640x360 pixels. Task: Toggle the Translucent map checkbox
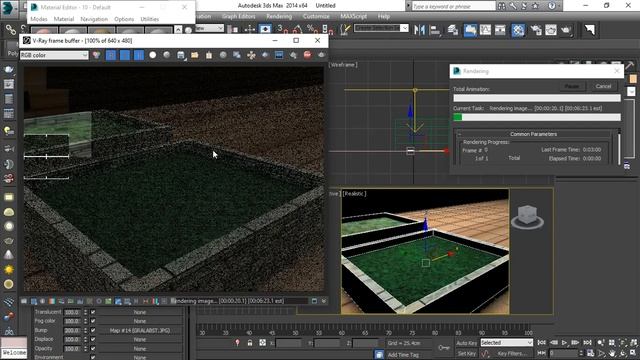pos(93,312)
